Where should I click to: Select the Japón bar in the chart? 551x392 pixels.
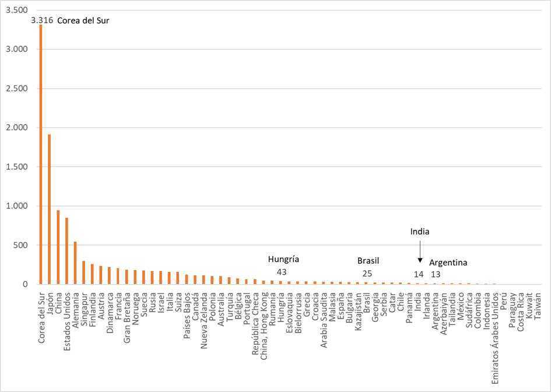pos(49,209)
